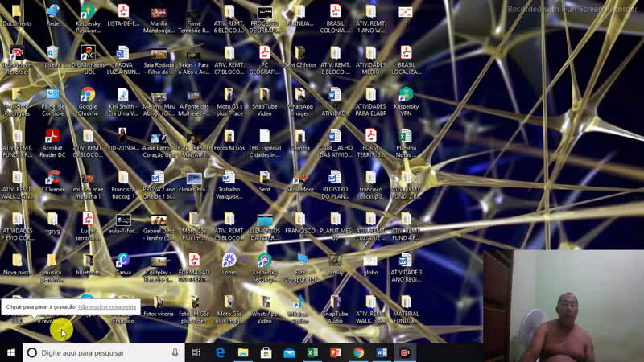Screen dimensions: 644x362
Task: Click the Windows Start button
Action: point(11,352)
